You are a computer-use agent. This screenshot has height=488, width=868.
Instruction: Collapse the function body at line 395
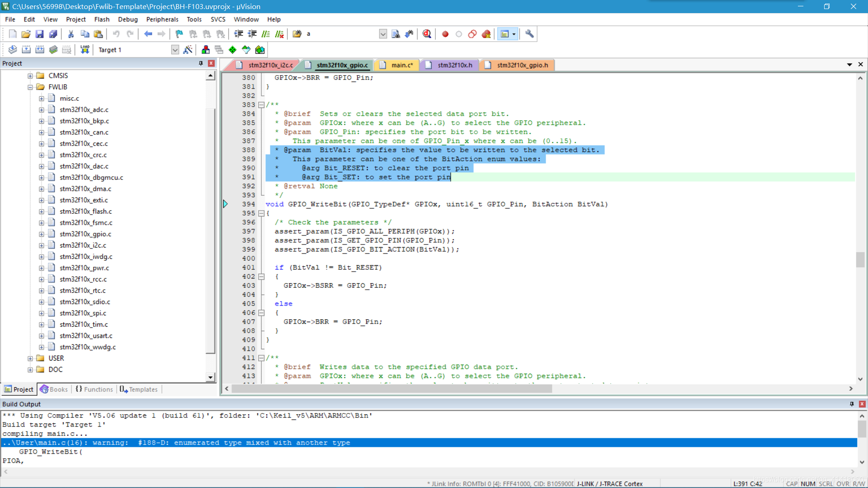coord(261,213)
